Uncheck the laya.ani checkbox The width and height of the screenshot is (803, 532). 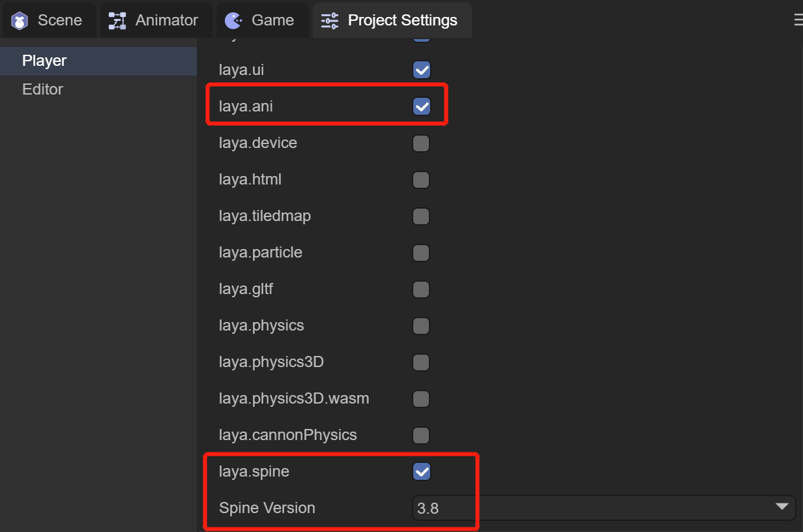coord(422,106)
